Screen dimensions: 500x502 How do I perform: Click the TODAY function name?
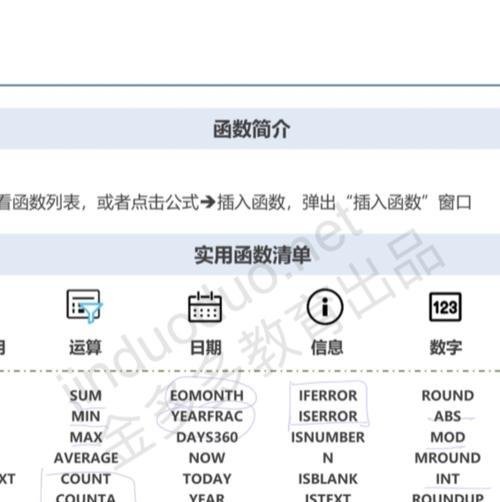(x=207, y=479)
